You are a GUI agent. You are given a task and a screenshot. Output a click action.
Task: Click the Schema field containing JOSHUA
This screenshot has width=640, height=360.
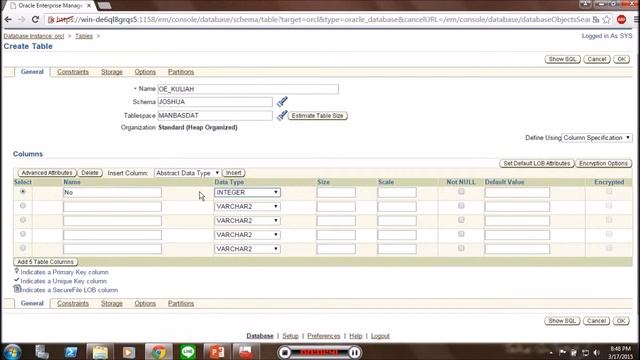tap(215, 102)
